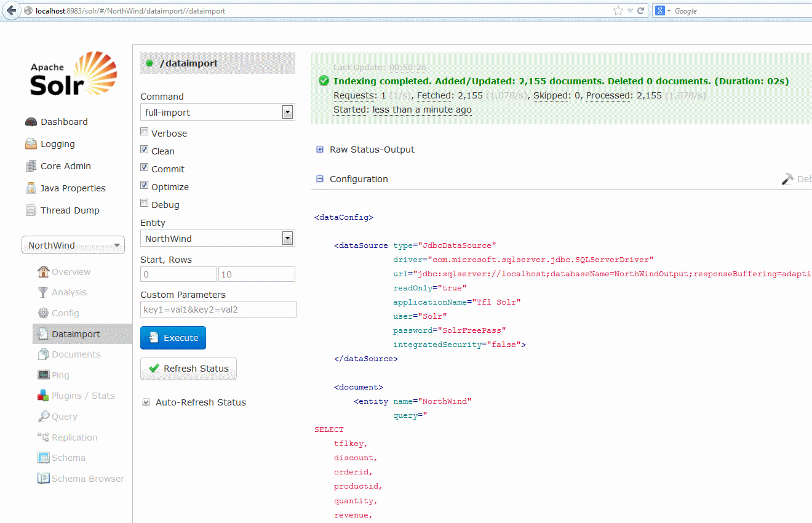Screen dimensions: 812x523
Task: Open the Overview link
Action: 71,272
